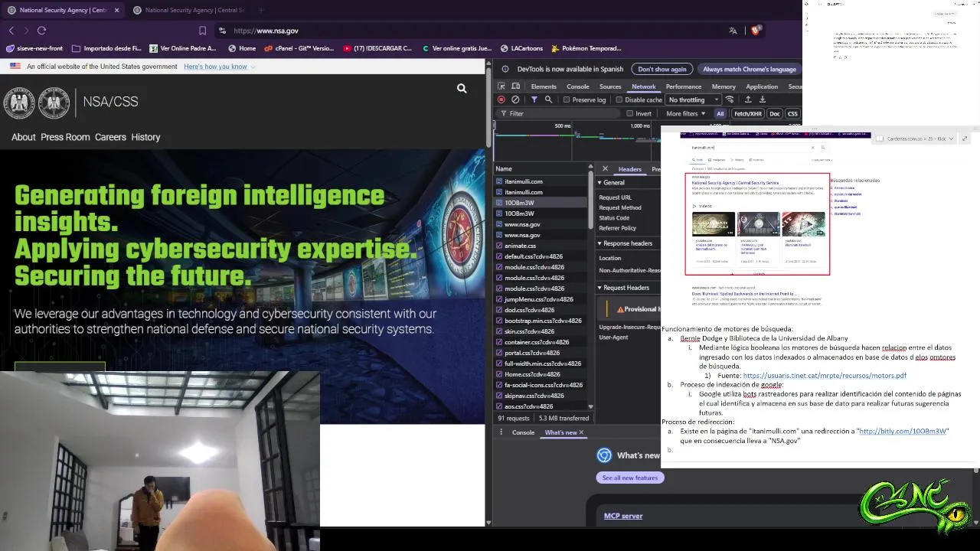Open the Brave Shields lion icon
Viewport: 980px width, 551px height.
(x=756, y=31)
